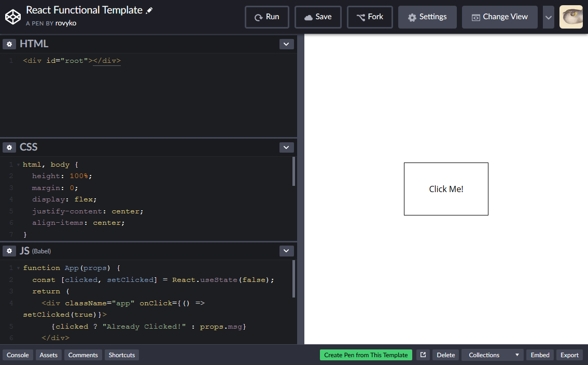Click the JS editor scrollbar
The height and width of the screenshot is (365, 588).
click(293, 279)
